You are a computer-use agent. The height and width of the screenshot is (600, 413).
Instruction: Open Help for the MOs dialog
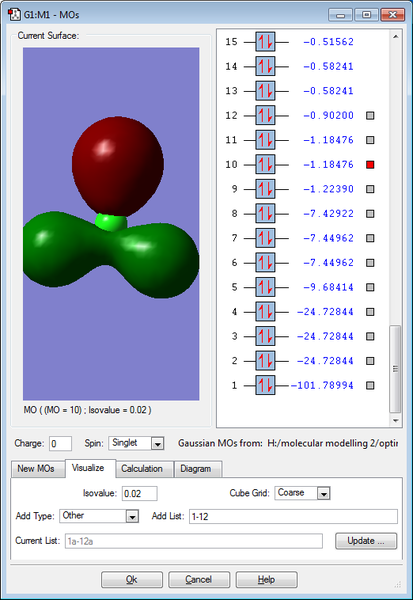(x=266, y=580)
